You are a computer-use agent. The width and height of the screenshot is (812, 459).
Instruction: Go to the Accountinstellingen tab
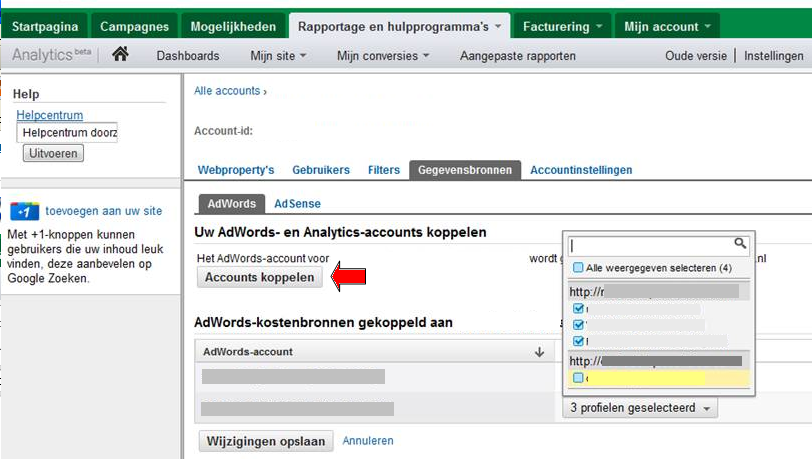point(581,170)
